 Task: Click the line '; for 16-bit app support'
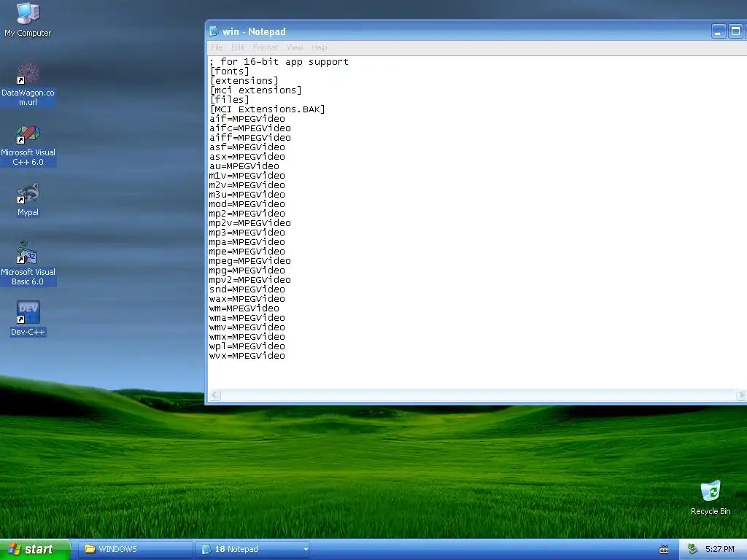(x=279, y=62)
